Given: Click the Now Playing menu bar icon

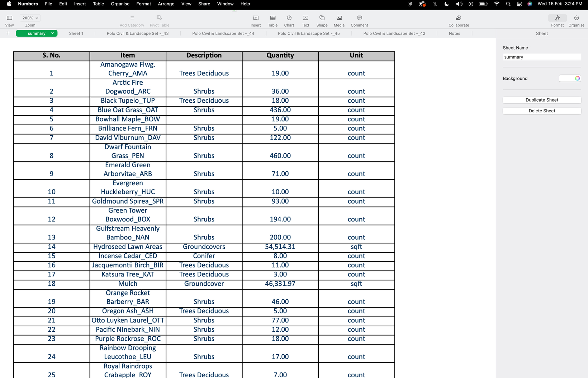Looking at the screenshot, I should [x=471, y=4].
